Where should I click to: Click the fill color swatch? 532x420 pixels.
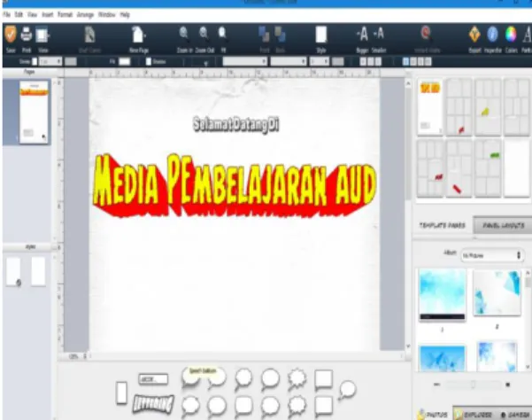[x=125, y=61]
